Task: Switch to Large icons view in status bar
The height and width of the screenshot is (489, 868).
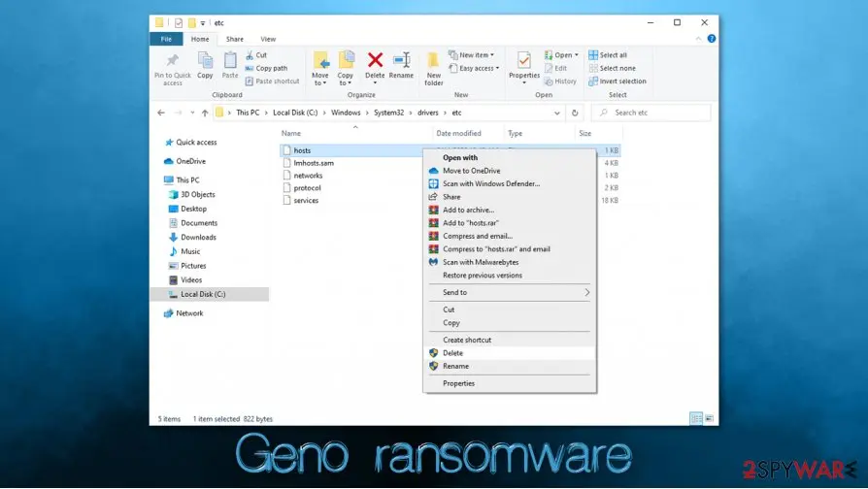Action: 709,419
